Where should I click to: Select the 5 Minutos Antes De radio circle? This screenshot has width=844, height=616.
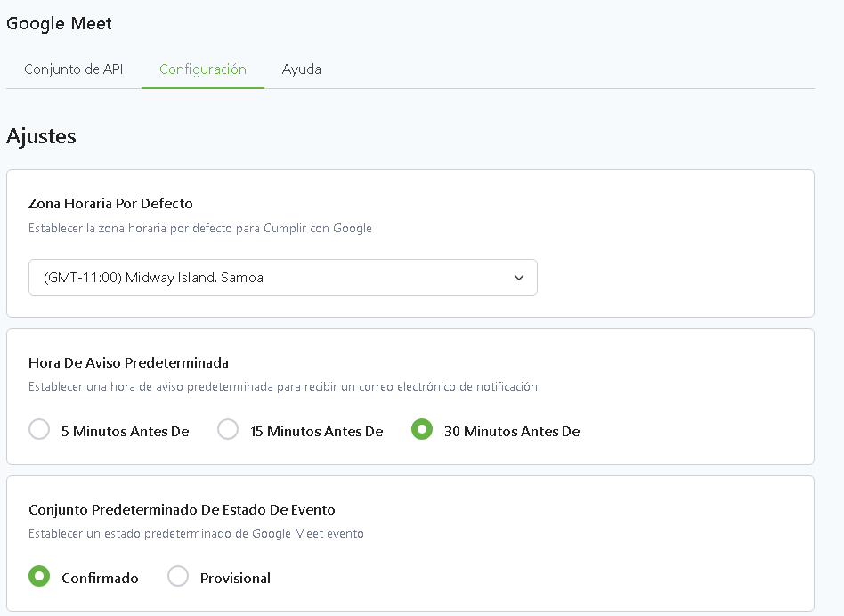(x=39, y=430)
